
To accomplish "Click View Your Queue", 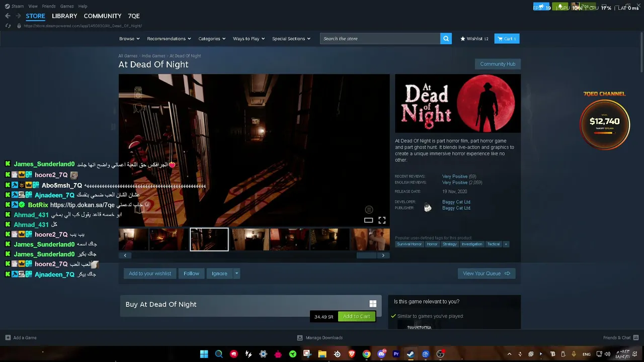I will [x=487, y=274].
